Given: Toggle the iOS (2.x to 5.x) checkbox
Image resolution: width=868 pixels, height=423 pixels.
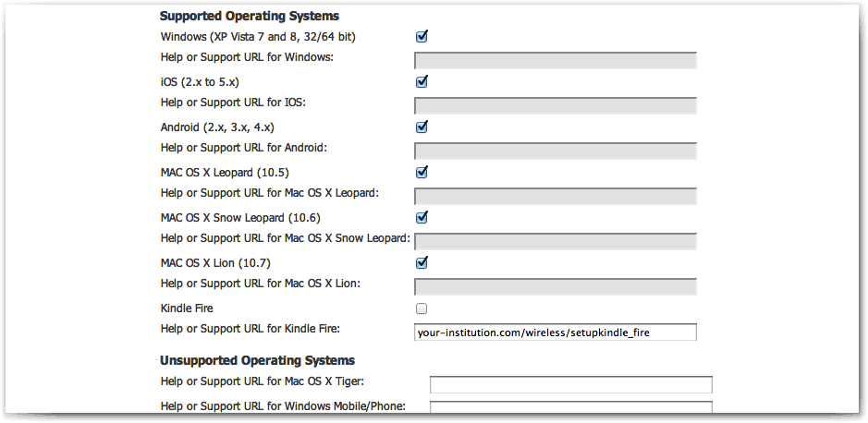Looking at the screenshot, I should coord(422,82).
